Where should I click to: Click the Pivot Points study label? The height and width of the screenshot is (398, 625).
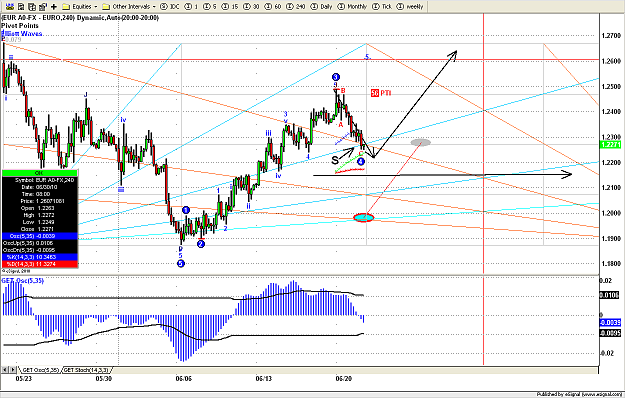[20, 25]
